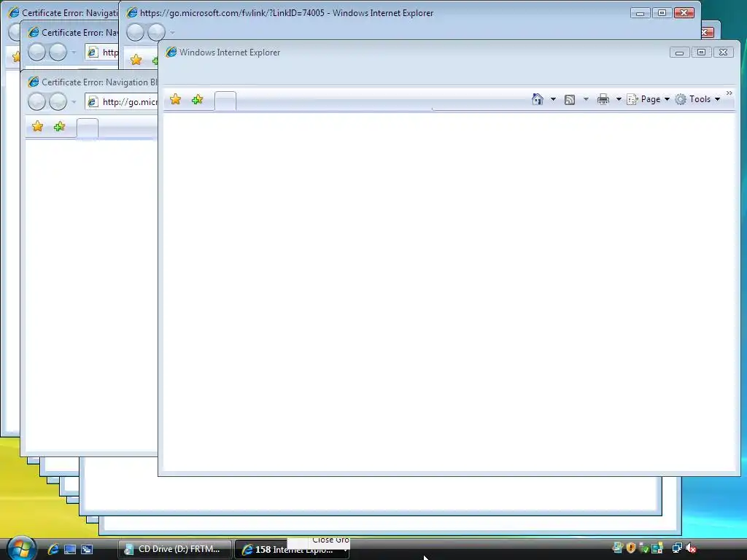Click Back in Certificate Error: Navigation Bl window
This screenshot has height=560, width=747.
click(36, 101)
